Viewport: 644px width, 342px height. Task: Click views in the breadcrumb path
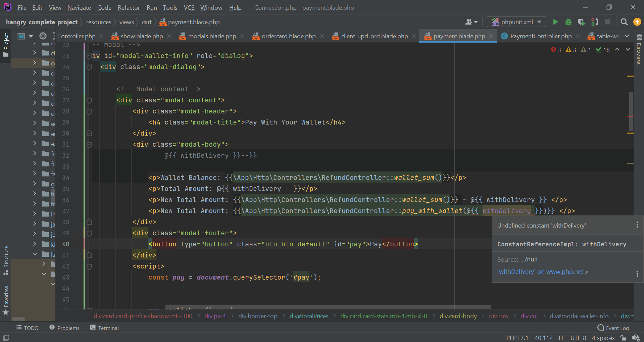pyautogui.click(x=127, y=22)
